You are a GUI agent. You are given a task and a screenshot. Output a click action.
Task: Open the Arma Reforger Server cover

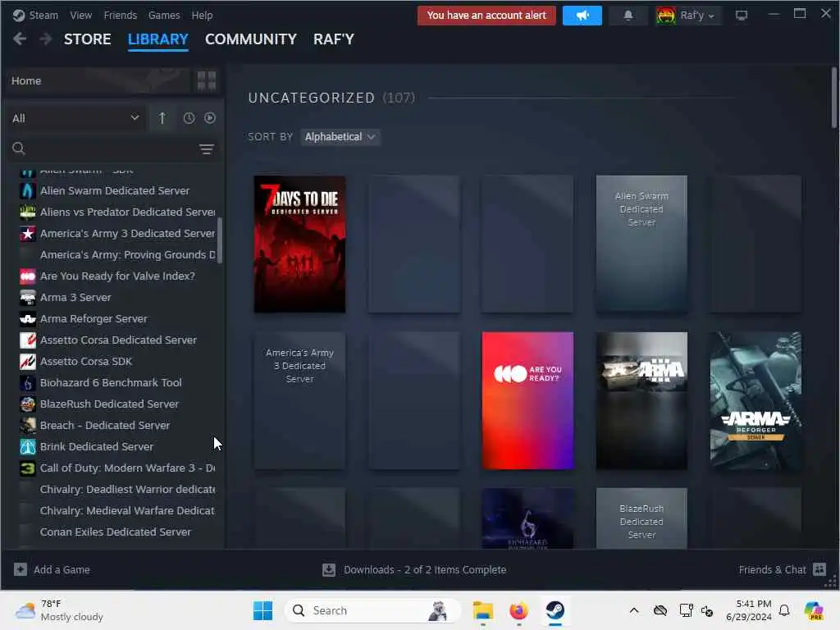(756, 400)
